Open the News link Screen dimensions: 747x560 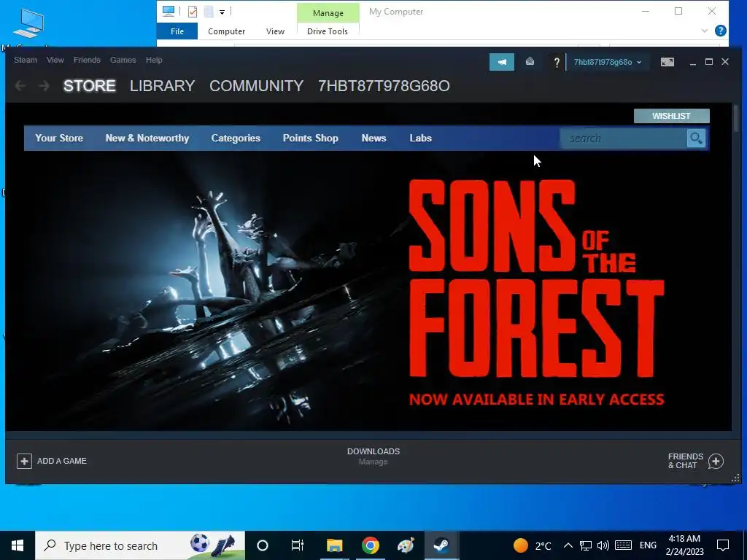click(x=373, y=138)
